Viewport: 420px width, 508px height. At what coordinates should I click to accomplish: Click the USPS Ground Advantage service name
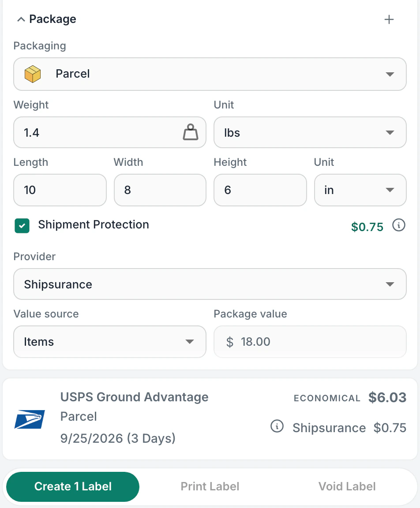click(x=135, y=397)
